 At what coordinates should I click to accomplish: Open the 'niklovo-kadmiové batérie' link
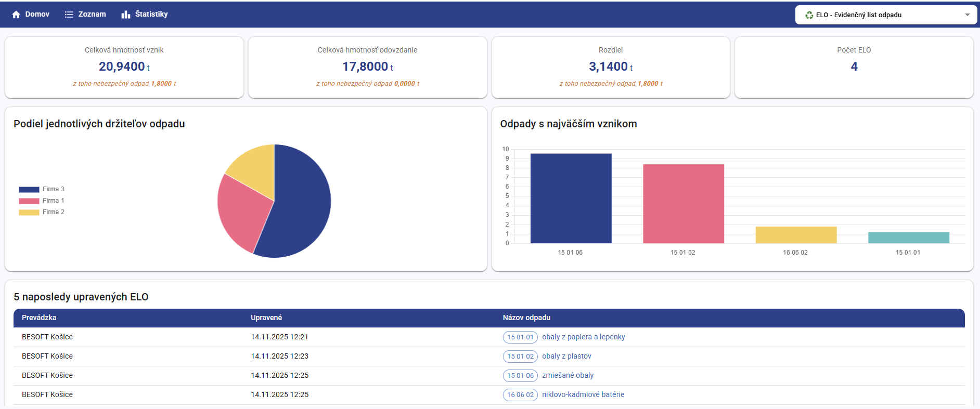[583, 394]
